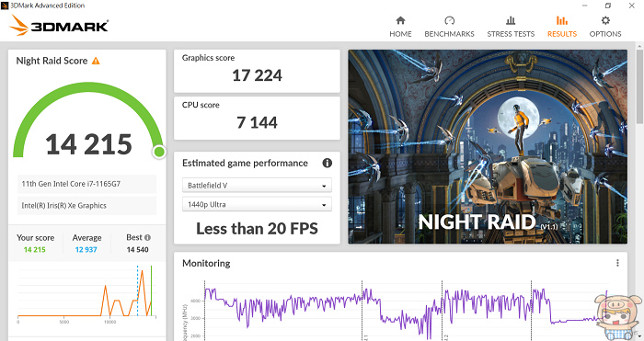644x341 pixels.
Task: Show estimated game performance info icon
Action: tap(327, 163)
